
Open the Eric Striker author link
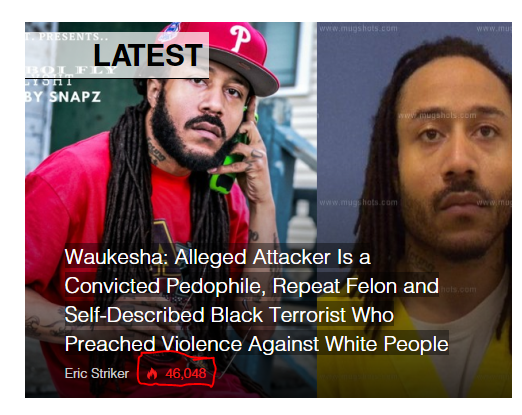pos(97,373)
